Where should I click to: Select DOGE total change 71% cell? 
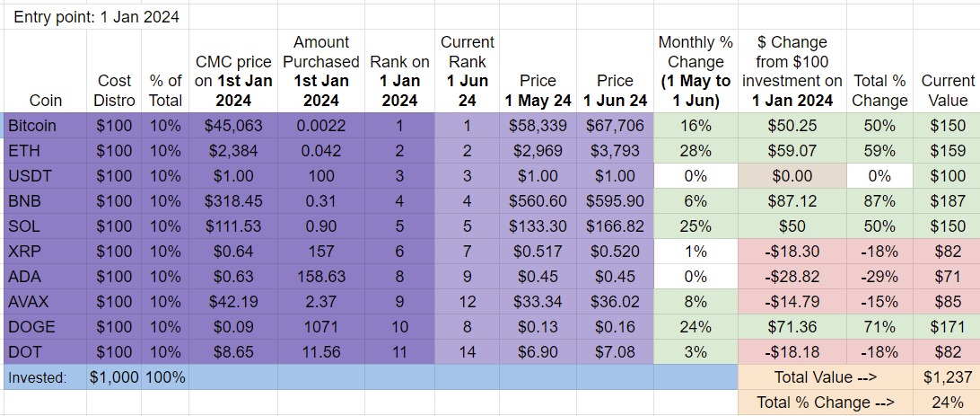880,326
